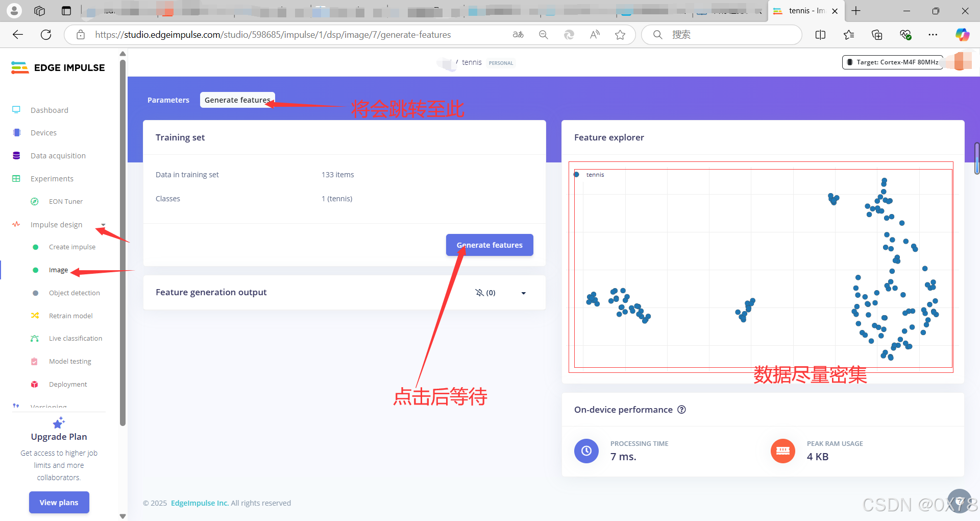980x521 pixels.
Task: Click the processing time clock icon
Action: click(586, 451)
